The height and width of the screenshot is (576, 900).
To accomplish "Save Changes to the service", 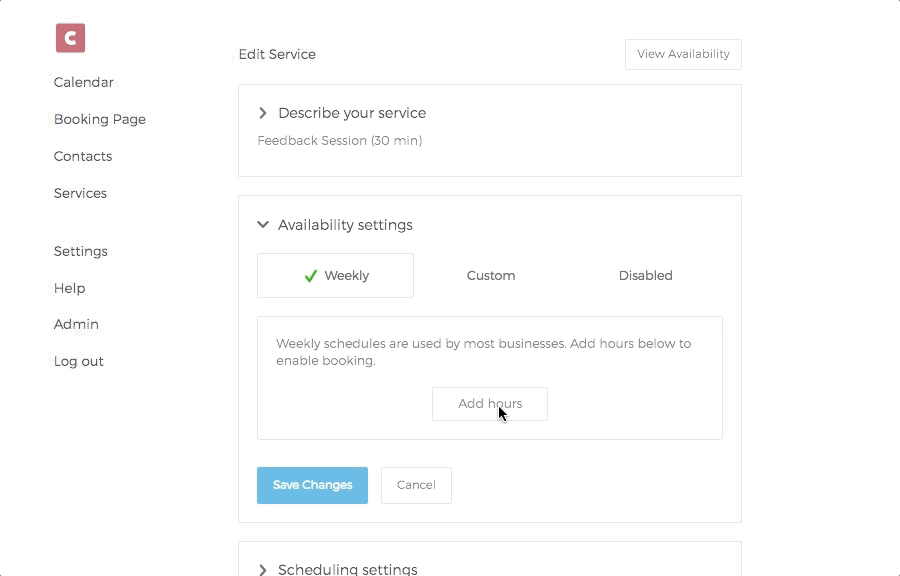I will [x=312, y=485].
